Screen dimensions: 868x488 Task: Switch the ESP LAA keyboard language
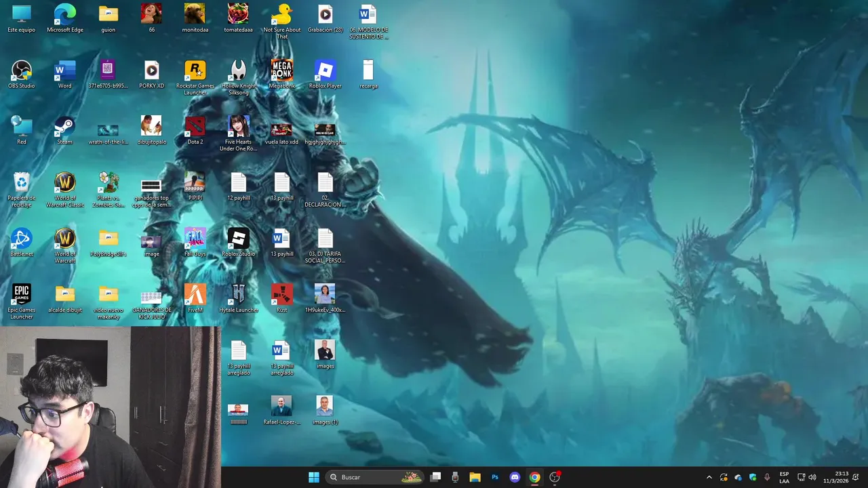pos(785,477)
